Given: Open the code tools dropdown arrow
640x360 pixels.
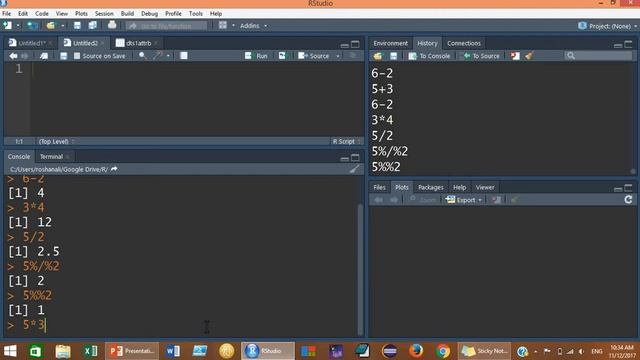Looking at the screenshot, I should tap(168, 56).
